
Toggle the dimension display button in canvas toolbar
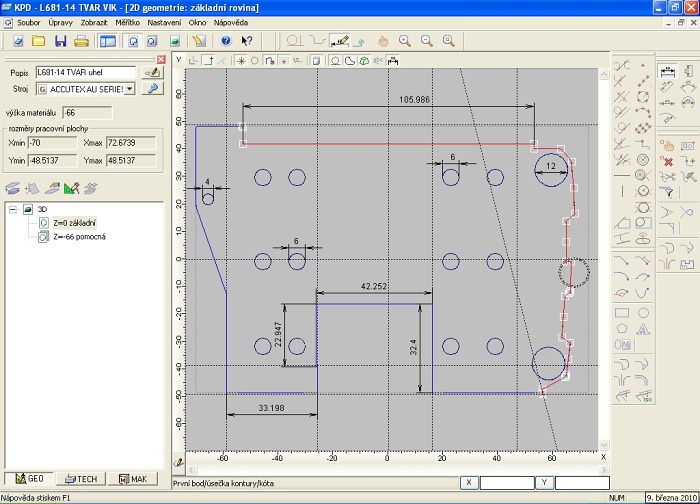[393, 61]
